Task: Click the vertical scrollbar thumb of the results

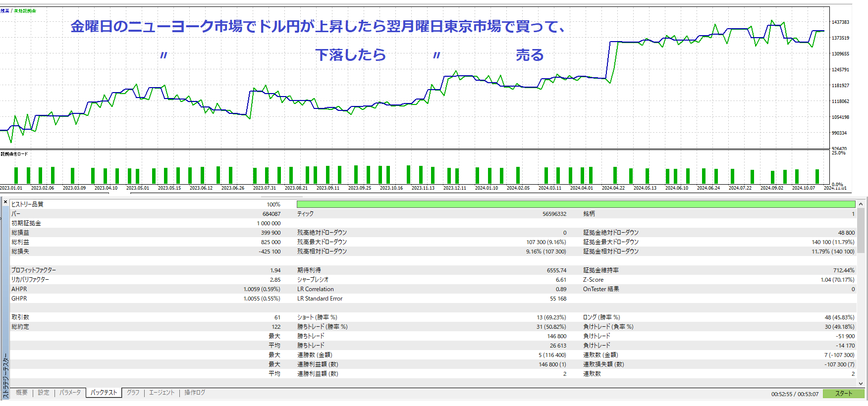Action: [861, 230]
